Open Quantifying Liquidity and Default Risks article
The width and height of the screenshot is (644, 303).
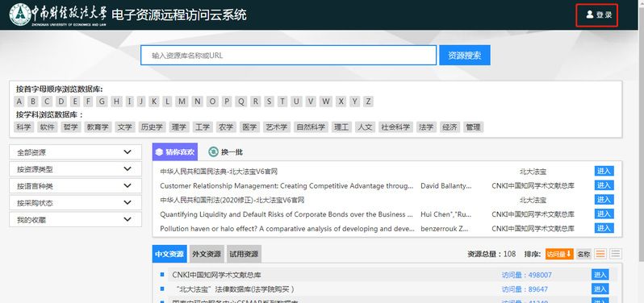[x=286, y=214]
